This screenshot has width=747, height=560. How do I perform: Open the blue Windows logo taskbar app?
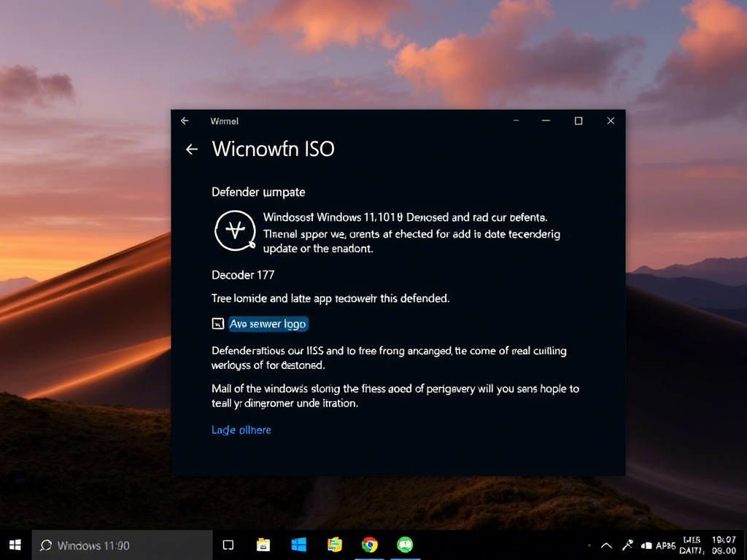coord(298,545)
